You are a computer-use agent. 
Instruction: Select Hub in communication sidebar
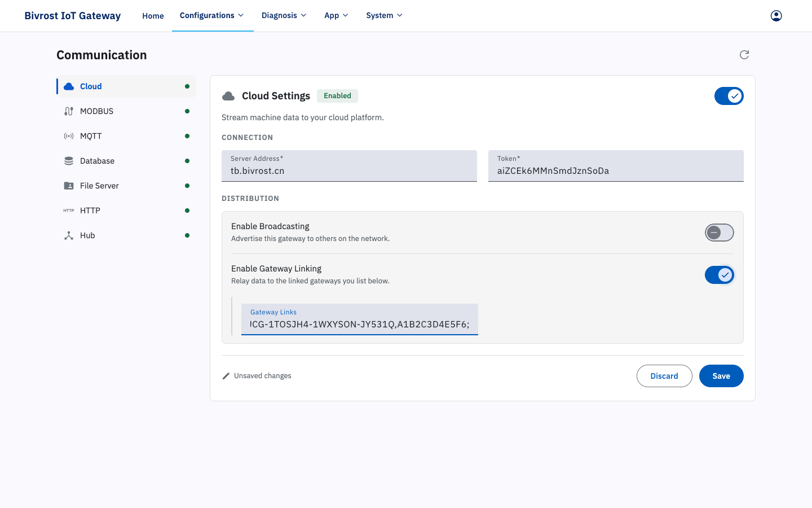click(126, 235)
